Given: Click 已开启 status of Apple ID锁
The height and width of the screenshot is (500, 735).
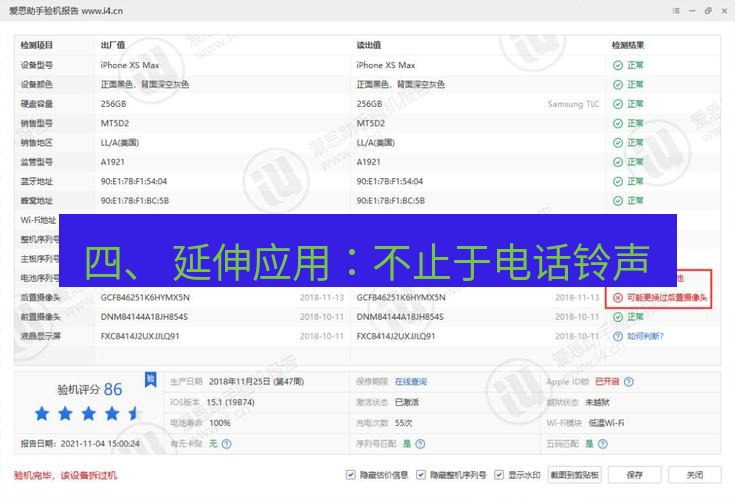Looking at the screenshot, I should pyautogui.click(x=607, y=382).
